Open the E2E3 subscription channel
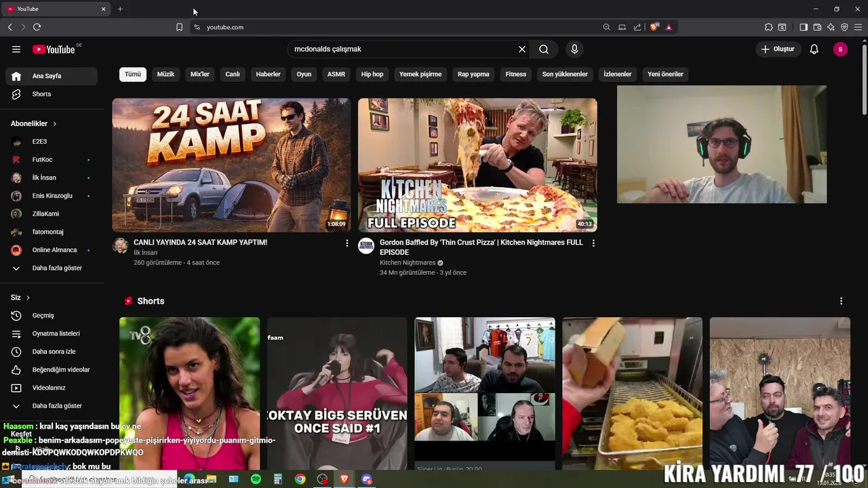868x488 pixels. pyautogui.click(x=52, y=142)
